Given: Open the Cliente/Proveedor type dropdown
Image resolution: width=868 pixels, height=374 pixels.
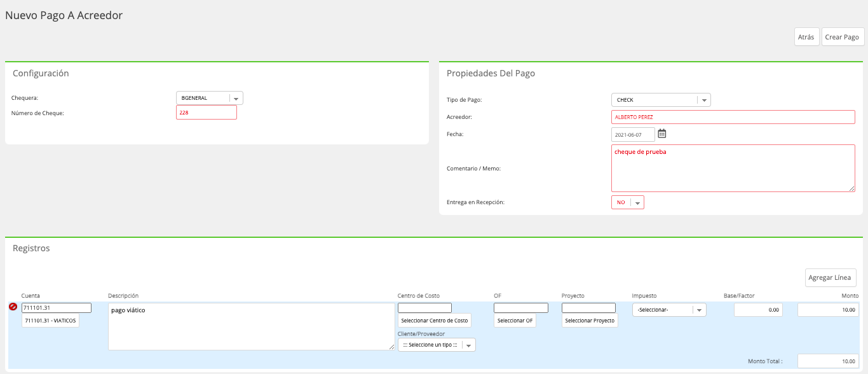Looking at the screenshot, I should click(437, 345).
